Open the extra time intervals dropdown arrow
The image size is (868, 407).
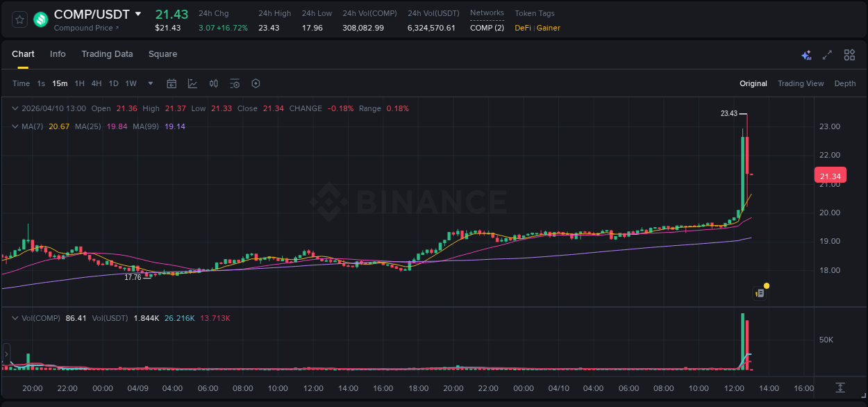pyautogui.click(x=150, y=83)
